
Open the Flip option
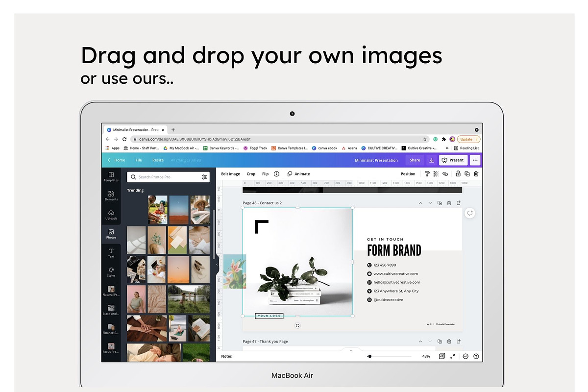pyautogui.click(x=265, y=174)
